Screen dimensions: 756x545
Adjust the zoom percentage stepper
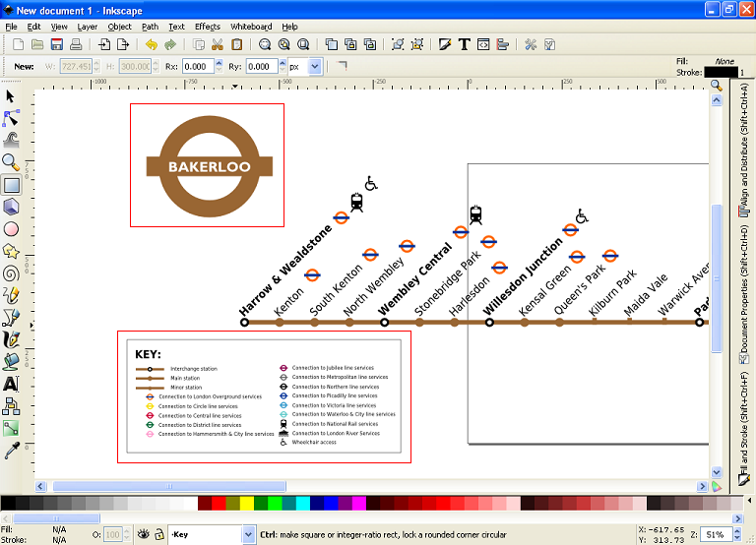click(x=737, y=534)
